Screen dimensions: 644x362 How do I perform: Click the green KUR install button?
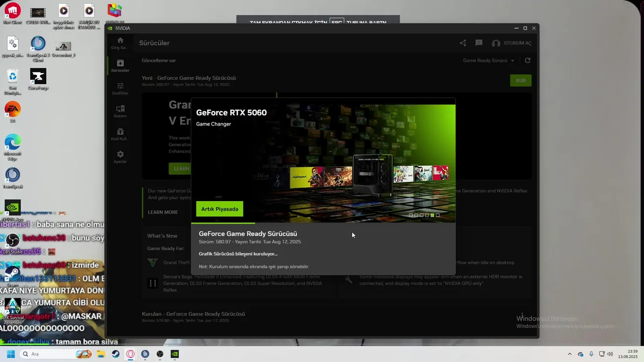(521, 80)
